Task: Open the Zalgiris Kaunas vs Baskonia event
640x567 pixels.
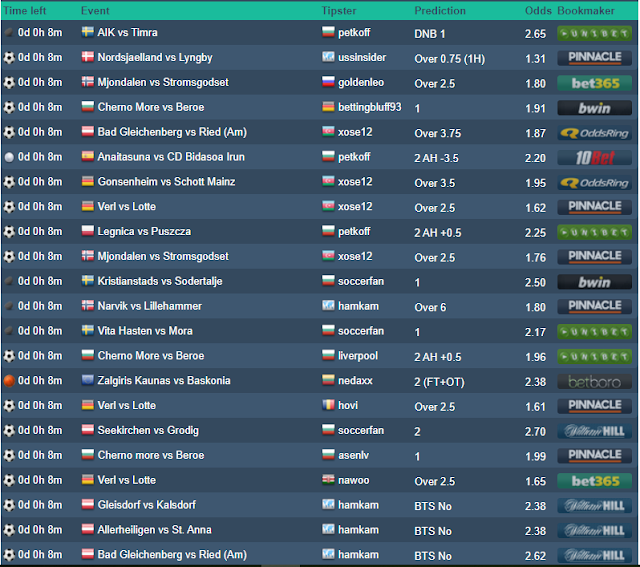Action: coord(164,381)
